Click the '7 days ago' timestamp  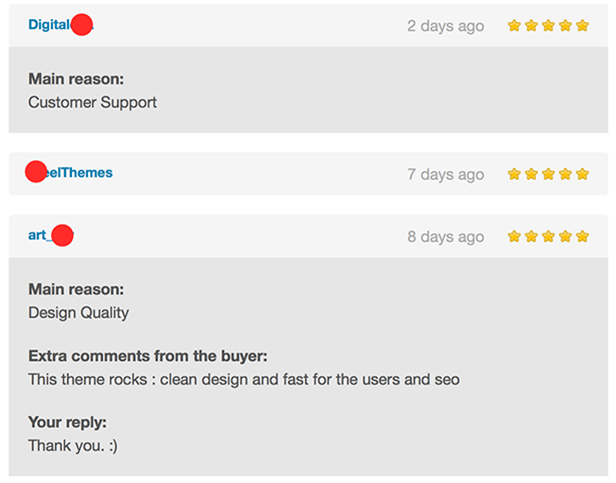click(x=445, y=174)
